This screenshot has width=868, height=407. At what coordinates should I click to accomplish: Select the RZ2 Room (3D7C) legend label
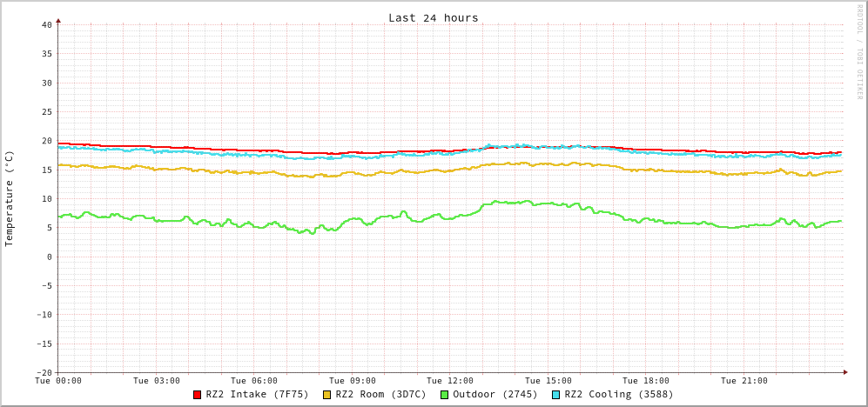(380, 394)
